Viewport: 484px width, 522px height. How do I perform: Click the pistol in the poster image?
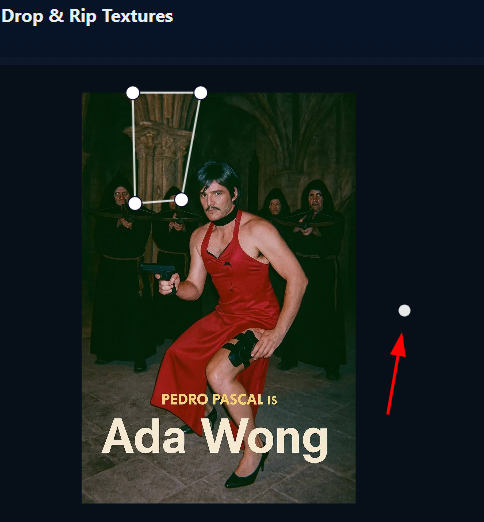pos(160,275)
